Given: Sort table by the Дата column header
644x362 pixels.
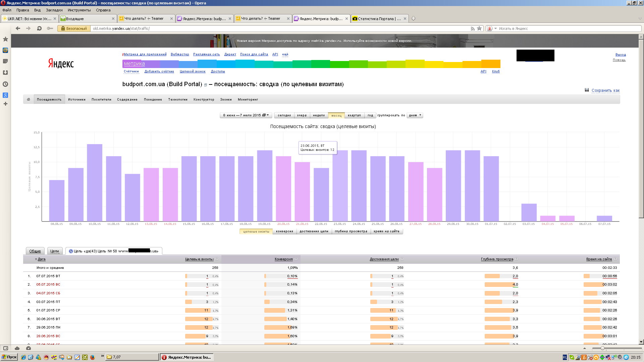Looking at the screenshot, I should (x=42, y=259).
